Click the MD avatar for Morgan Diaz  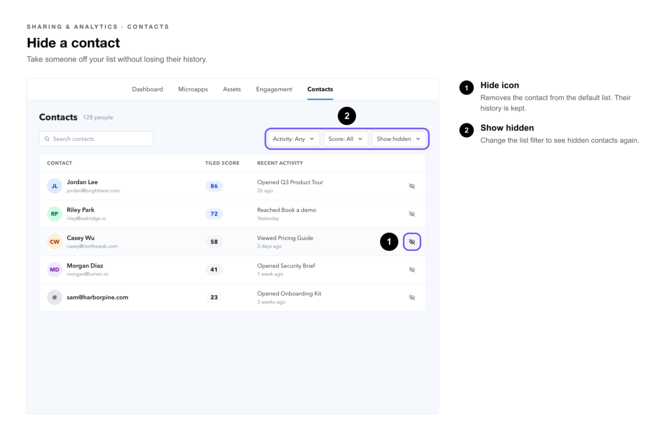pyautogui.click(x=54, y=270)
